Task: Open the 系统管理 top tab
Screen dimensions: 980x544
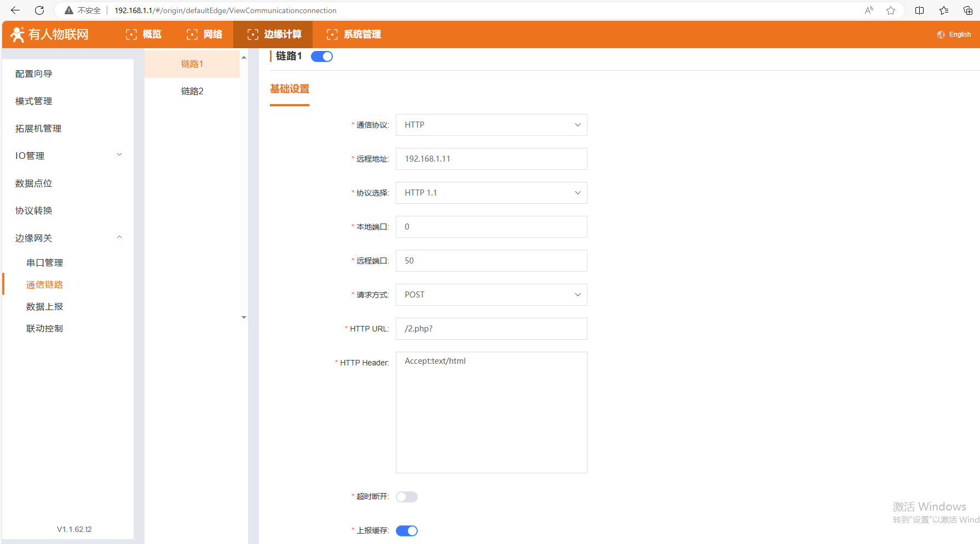Action: pyautogui.click(x=354, y=35)
